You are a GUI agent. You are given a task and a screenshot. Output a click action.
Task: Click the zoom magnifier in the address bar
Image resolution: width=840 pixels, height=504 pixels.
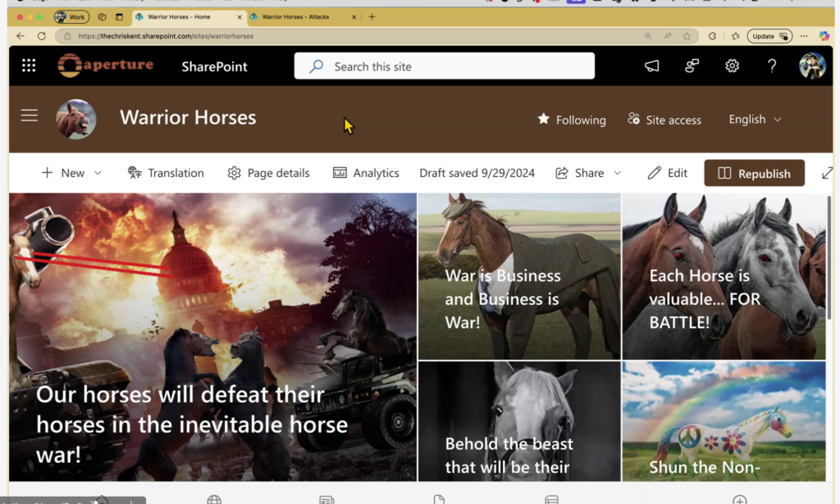(648, 36)
